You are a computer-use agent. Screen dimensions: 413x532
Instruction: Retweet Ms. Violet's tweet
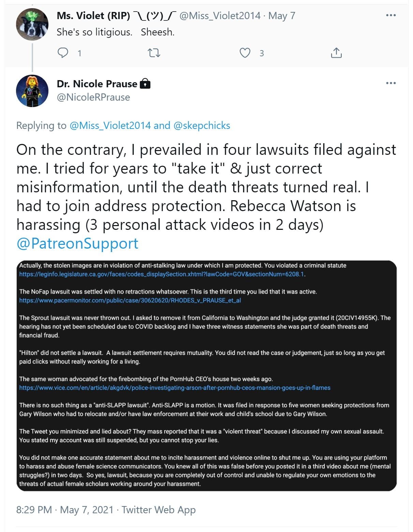coord(154,53)
